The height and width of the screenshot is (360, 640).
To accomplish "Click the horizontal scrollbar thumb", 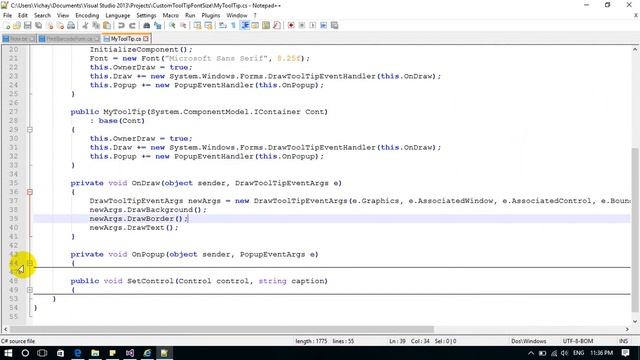I will tap(222, 329).
